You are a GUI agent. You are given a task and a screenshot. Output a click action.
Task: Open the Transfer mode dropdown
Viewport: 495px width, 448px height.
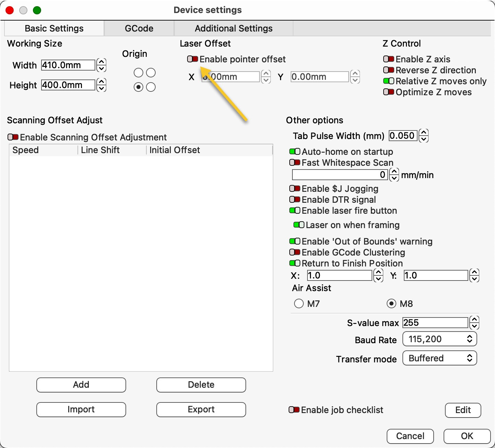tap(439, 358)
